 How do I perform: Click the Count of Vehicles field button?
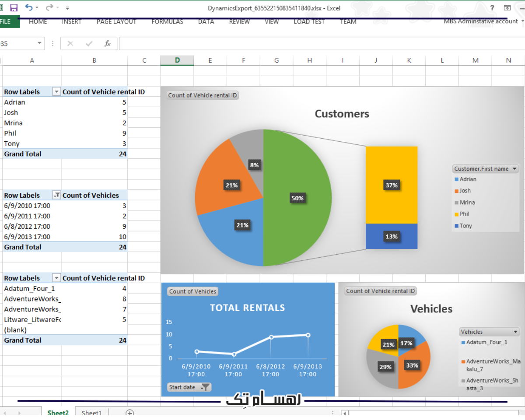[192, 291]
